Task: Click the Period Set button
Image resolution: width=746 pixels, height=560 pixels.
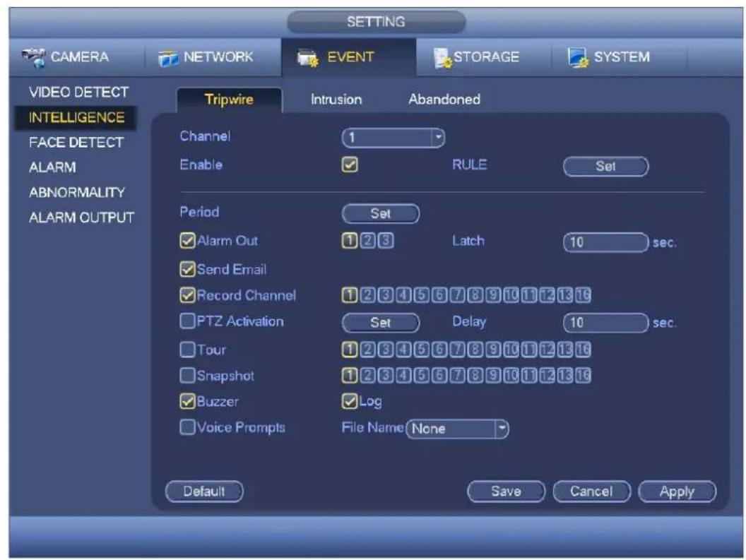Action: (381, 214)
